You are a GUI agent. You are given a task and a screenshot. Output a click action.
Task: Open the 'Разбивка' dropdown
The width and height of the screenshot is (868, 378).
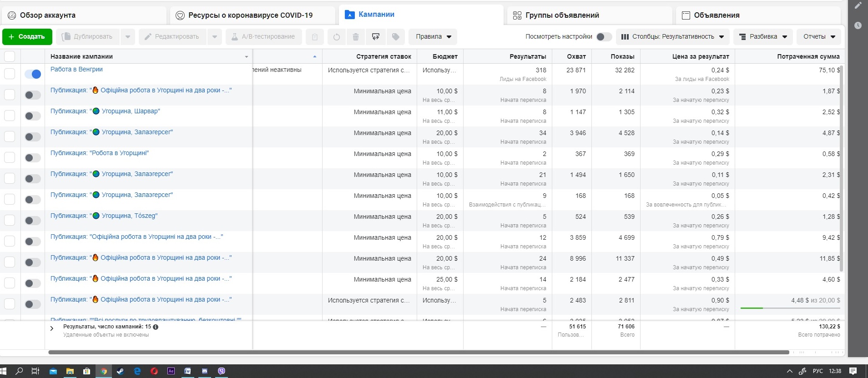pos(763,37)
